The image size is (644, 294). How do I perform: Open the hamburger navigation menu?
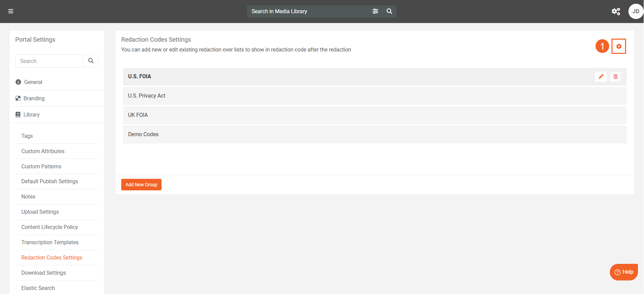pos(11,11)
